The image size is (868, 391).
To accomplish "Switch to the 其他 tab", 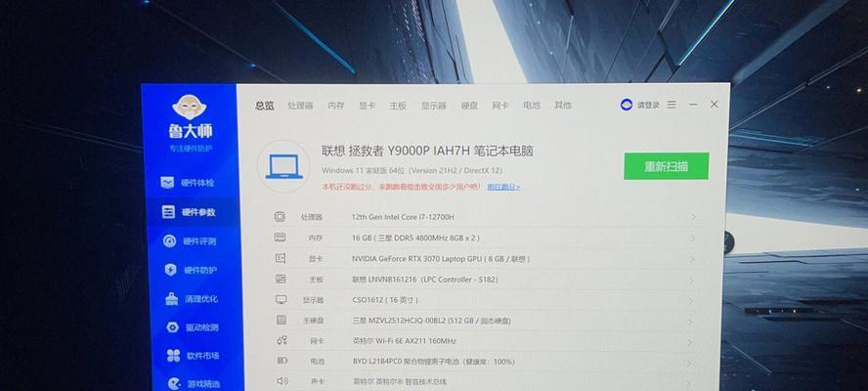I will [x=563, y=106].
